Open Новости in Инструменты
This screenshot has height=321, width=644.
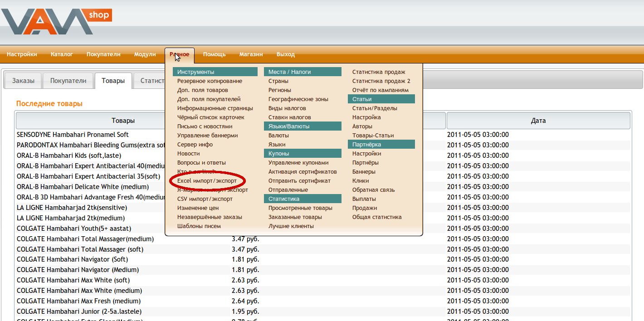point(189,154)
